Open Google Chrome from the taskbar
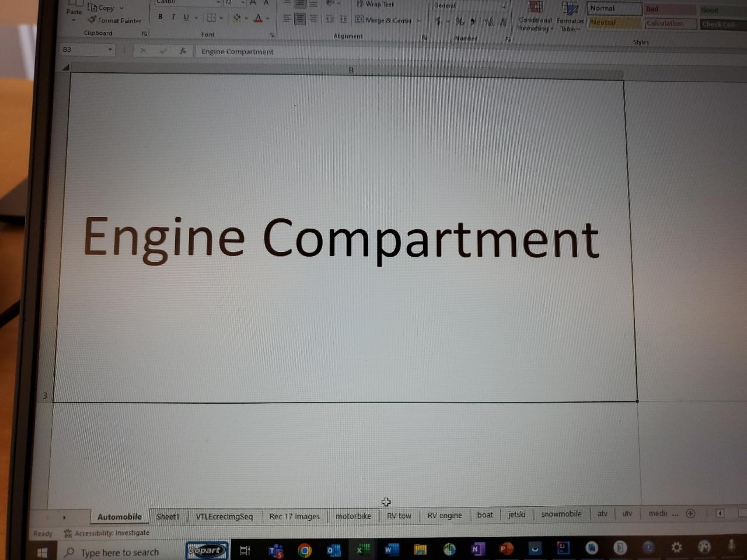 click(304, 550)
